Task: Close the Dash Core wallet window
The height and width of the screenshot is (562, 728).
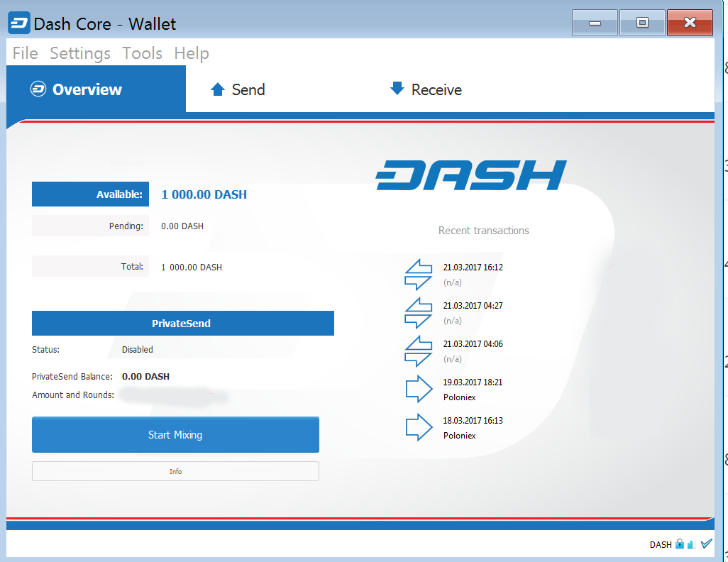Action: pyautogui.click(x=690, y=23)
